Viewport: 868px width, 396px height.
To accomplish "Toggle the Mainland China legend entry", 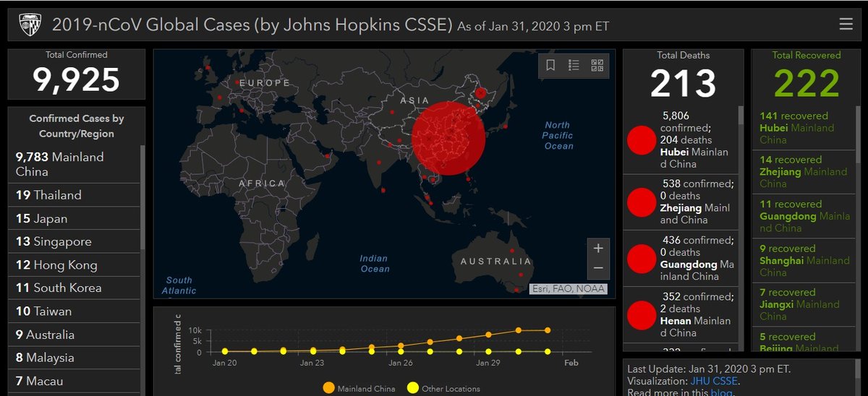I will [359, 389].
